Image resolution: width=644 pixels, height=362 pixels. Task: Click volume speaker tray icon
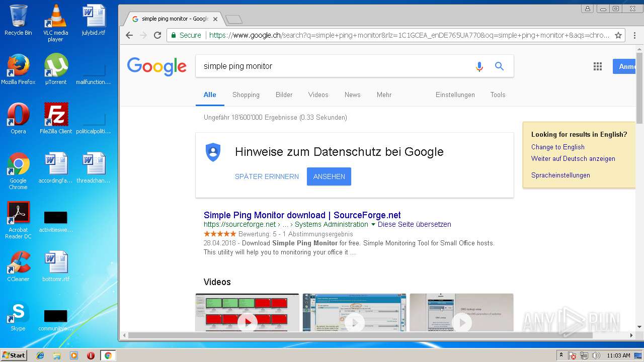[596, 355]
